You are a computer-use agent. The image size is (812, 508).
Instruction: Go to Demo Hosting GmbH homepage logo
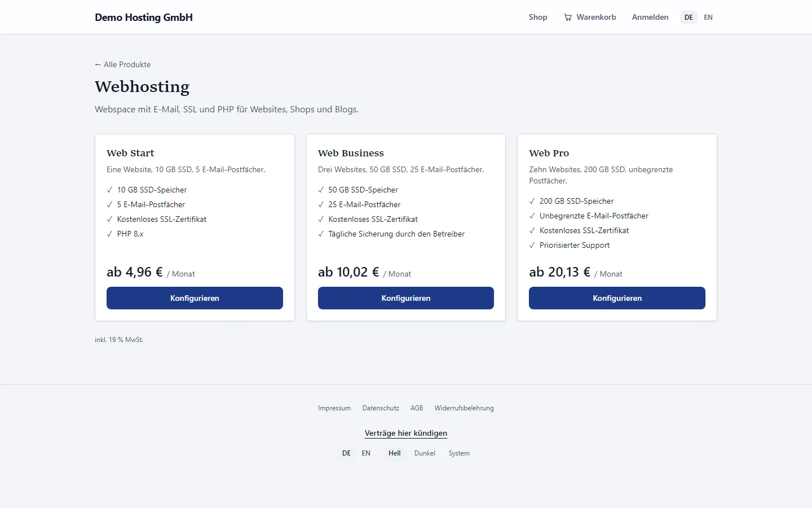(144, 17)
